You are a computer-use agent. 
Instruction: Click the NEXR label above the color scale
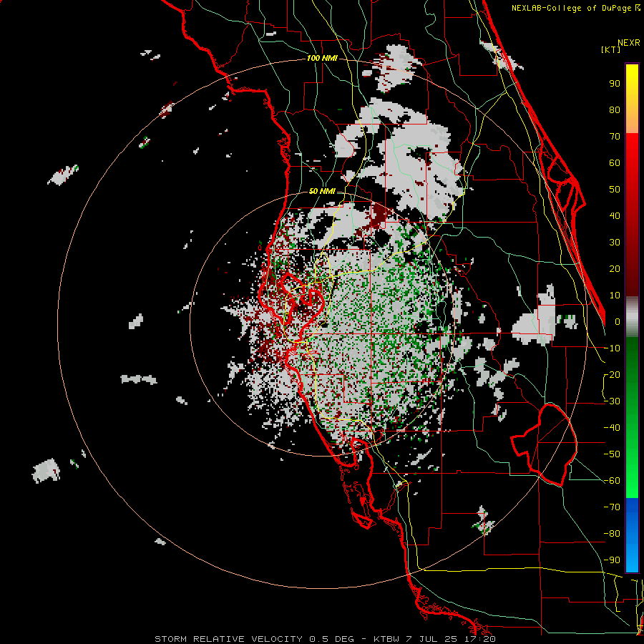click(x=628, y=43)
